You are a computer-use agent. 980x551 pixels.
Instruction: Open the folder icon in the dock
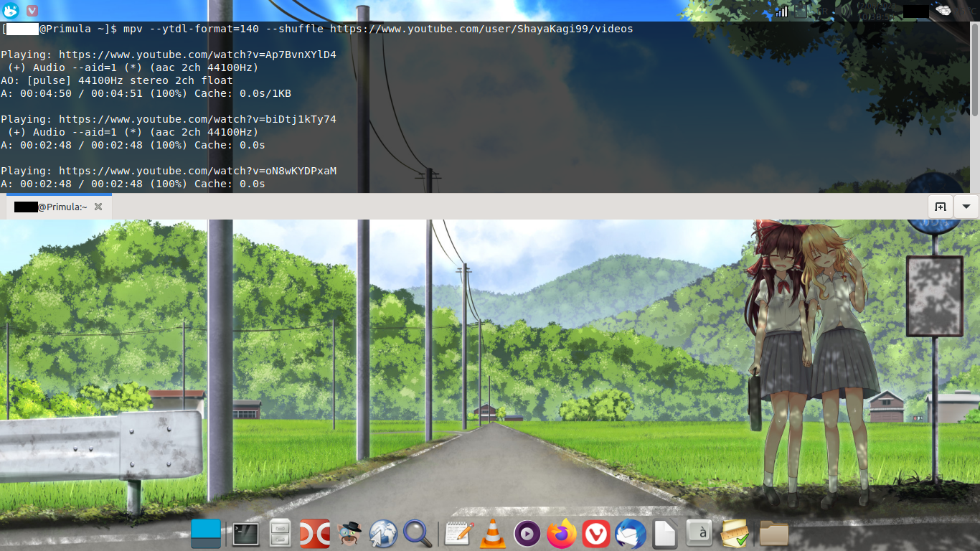click(x=774, y=534)
